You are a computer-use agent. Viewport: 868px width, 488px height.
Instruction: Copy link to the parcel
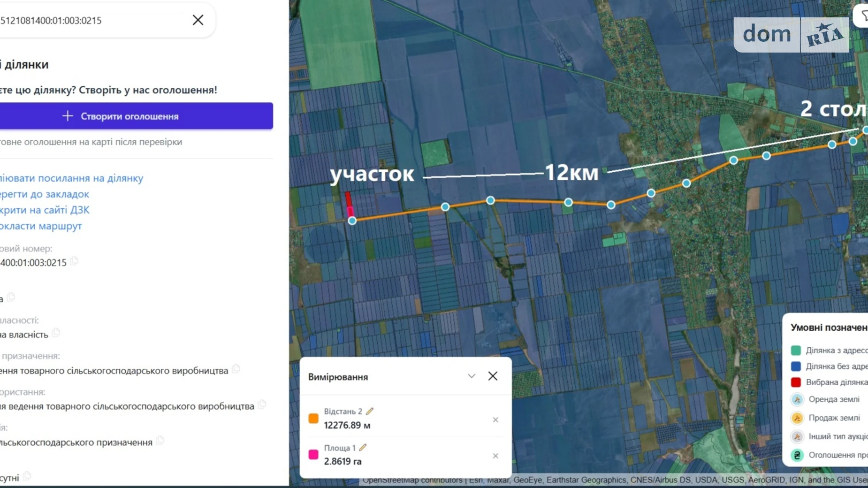(71, 178)
